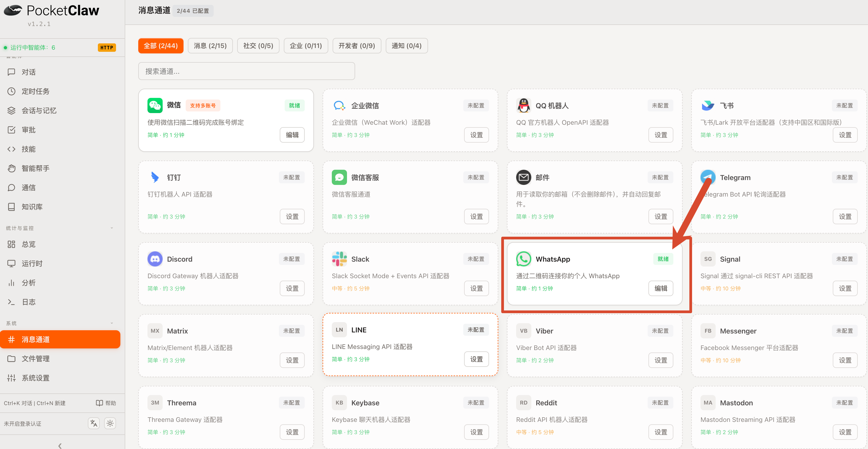
Task: Open 文件管理 in the sidebar
Action: coord(60,359)
